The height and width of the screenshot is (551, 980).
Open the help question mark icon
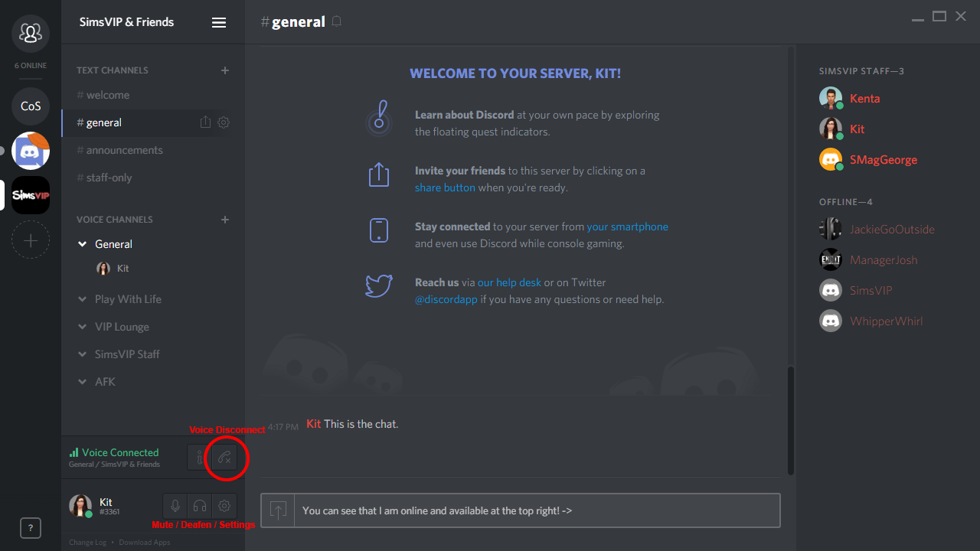31,528
